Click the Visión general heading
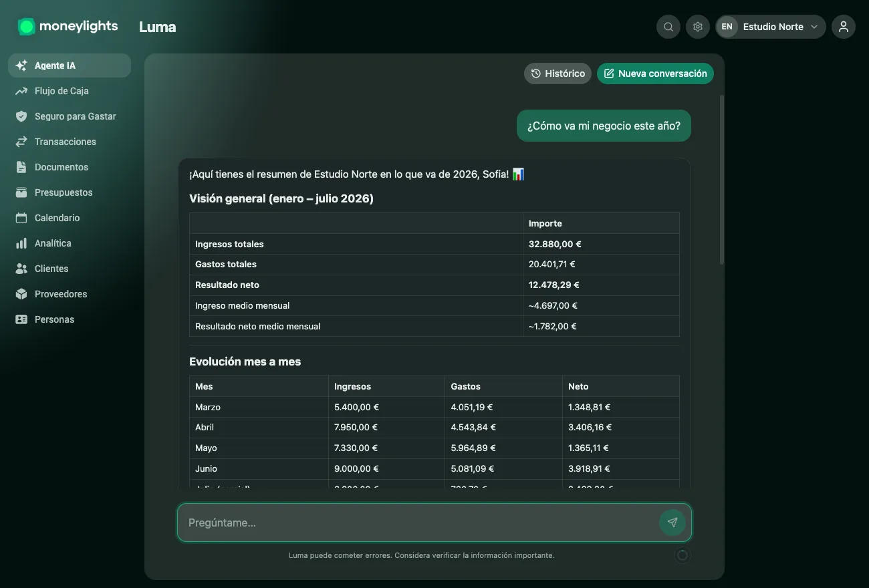The image size is (869, 588). coord(281,198)
